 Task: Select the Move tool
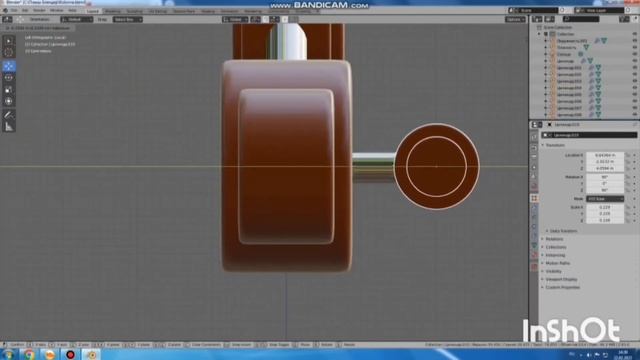9,66
